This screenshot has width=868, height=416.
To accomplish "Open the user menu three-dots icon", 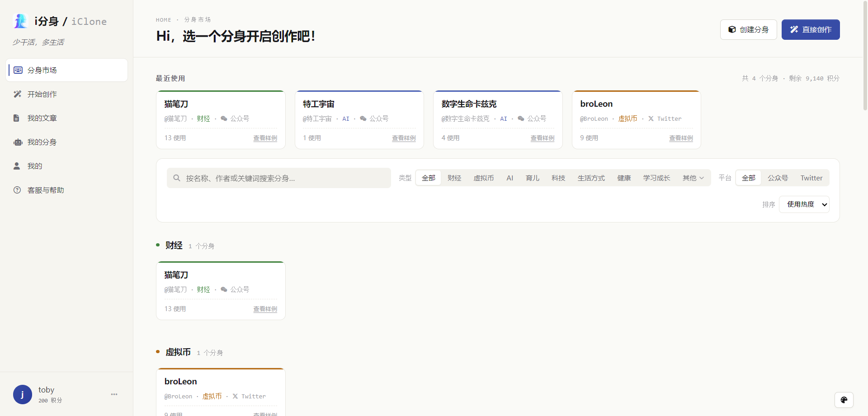I will (x=114, y=394).
